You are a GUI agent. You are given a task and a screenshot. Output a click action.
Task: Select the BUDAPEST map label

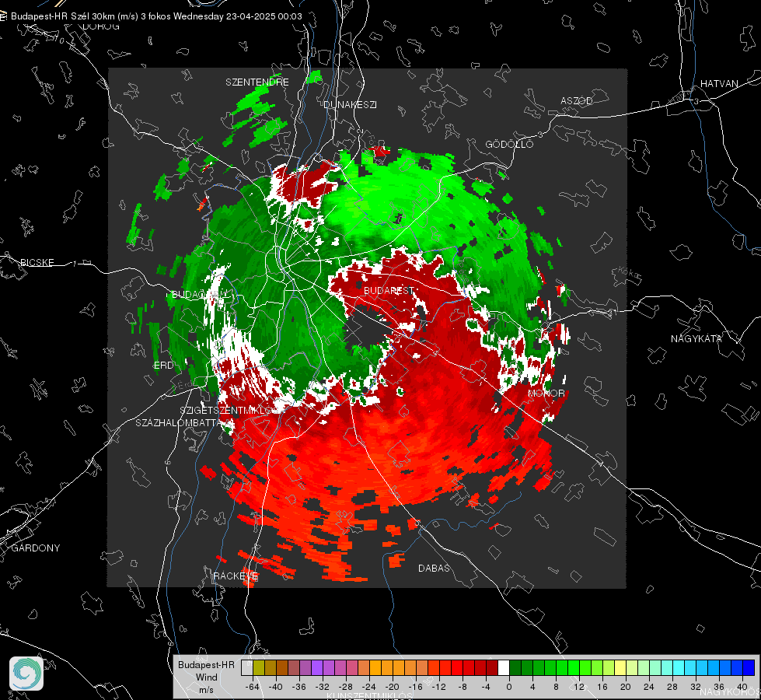389,290
